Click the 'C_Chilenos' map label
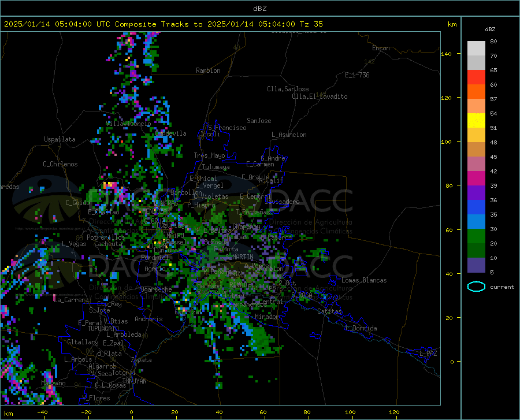The width and height of the screenshot is (520, 420). [60, 164]
